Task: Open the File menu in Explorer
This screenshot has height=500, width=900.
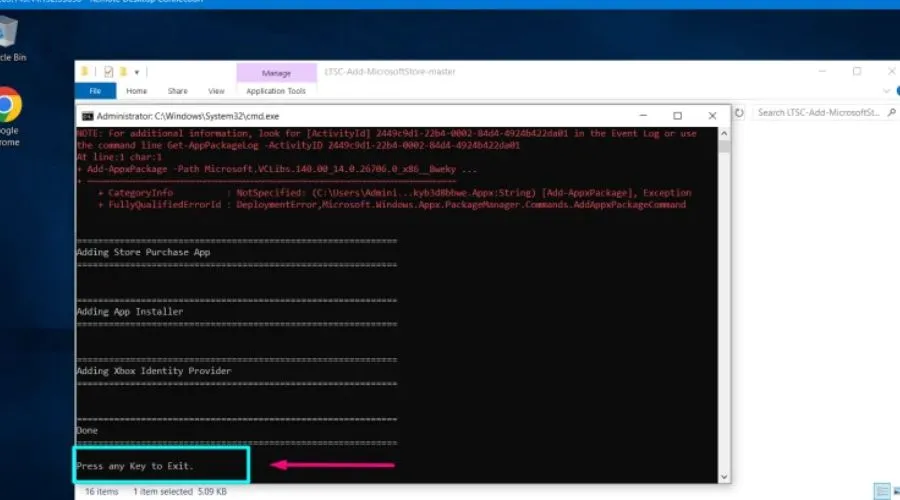Action: click(96, 91)
